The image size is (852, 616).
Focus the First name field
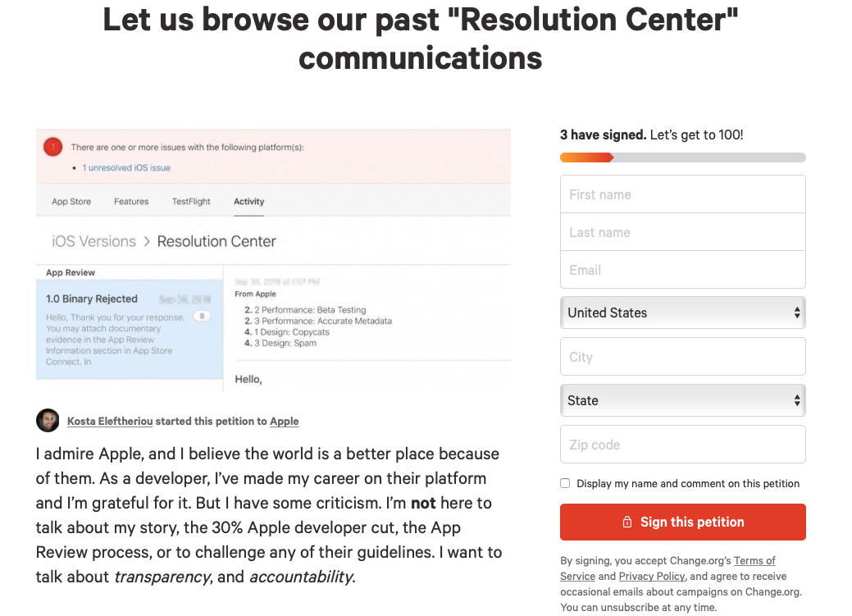point(682,194)
